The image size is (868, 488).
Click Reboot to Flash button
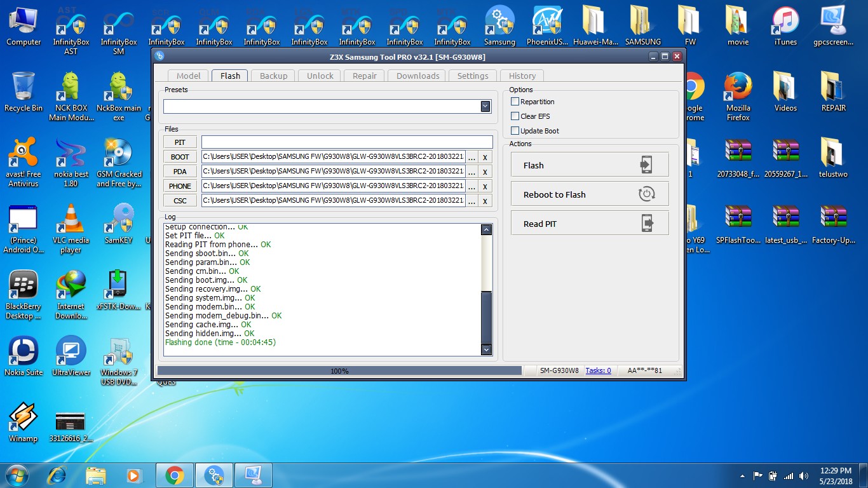[x=590, y=194]
